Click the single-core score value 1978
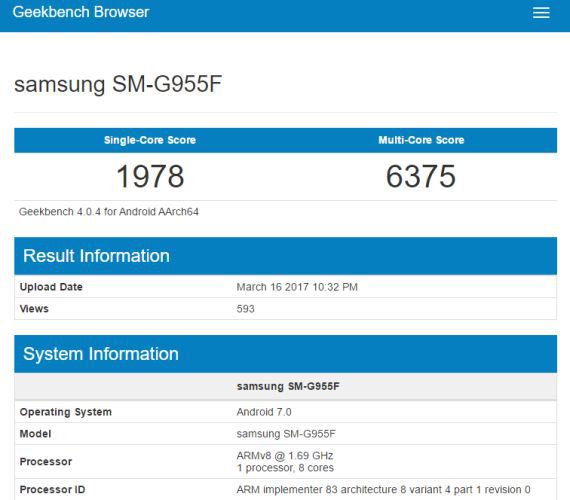 point(150,176)
